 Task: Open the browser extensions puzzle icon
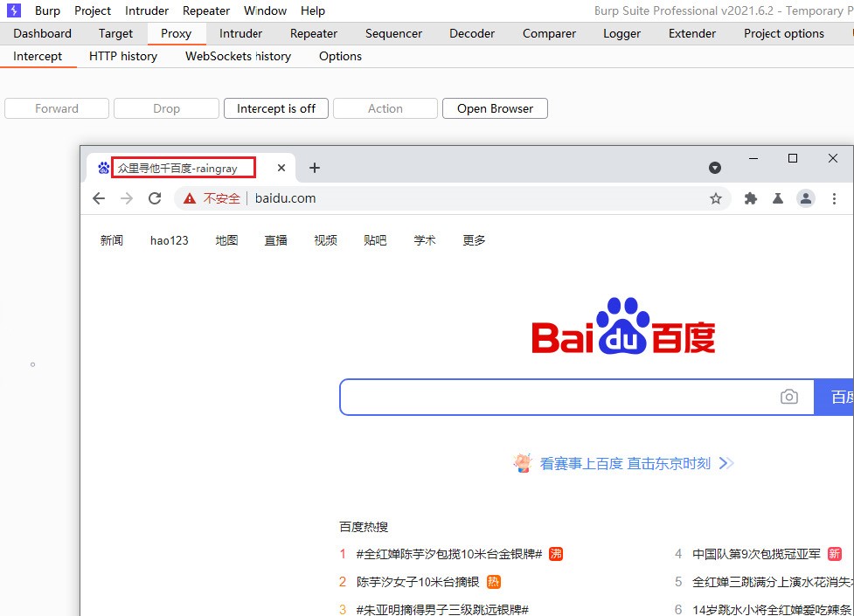pyautogui.click(x=751, y=199)
